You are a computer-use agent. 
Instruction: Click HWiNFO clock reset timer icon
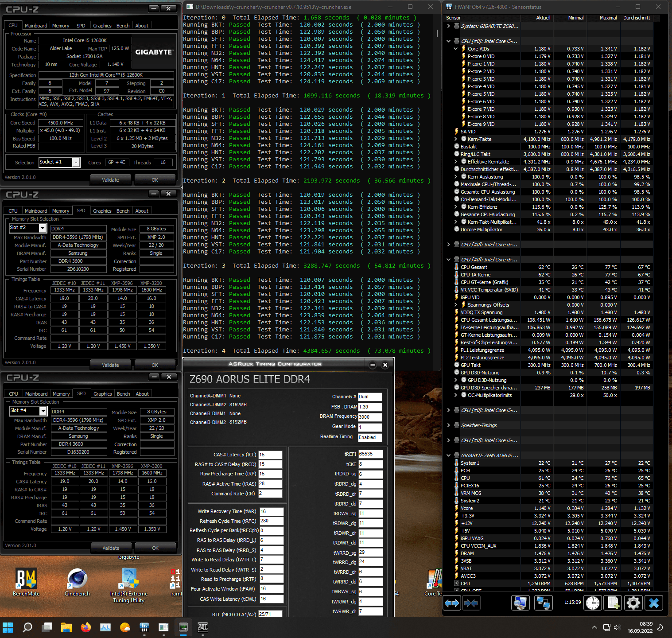click(x=592, y=603)
